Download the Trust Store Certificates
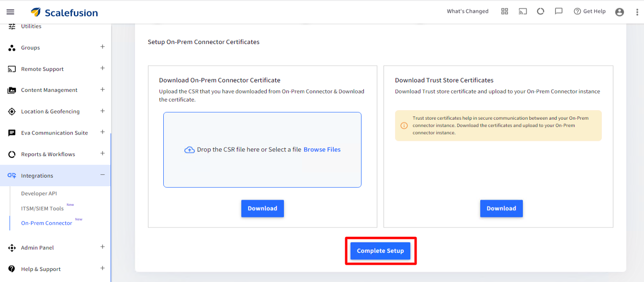The width and height of the screenshot is (644, 282). point(501,208)
